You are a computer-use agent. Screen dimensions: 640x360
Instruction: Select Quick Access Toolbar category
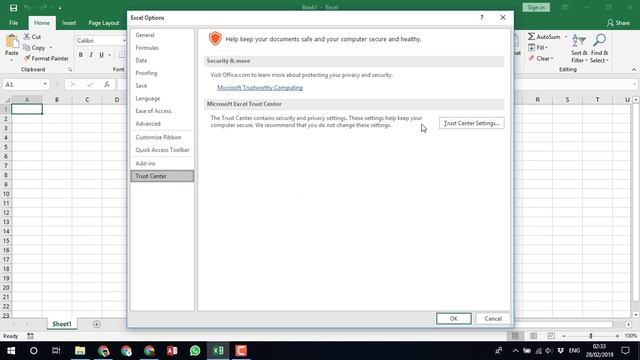click(162, 150)
